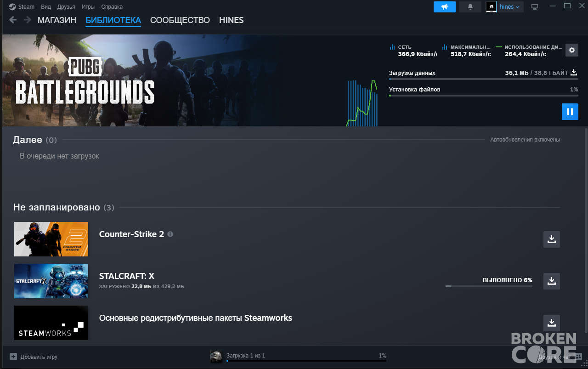Open the Counter-Strike 2 thumbnail
The image size is (588, 369).
coord(51,239)
